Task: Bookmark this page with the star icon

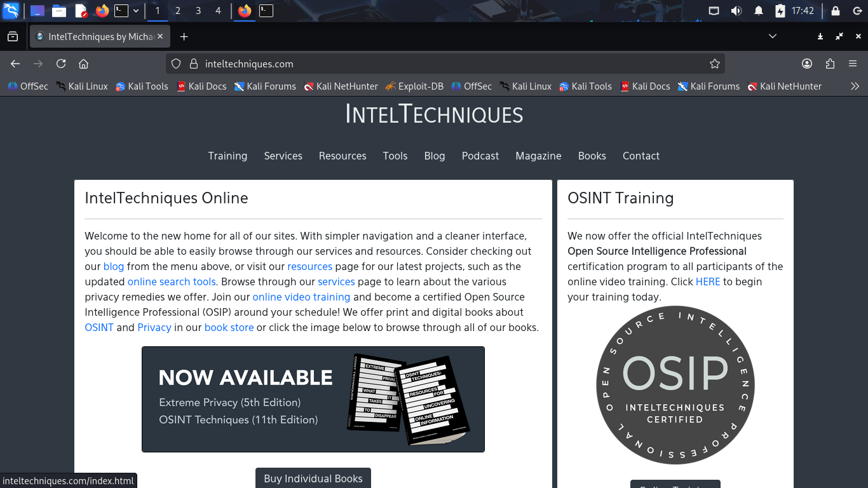Action: [715, 64]
